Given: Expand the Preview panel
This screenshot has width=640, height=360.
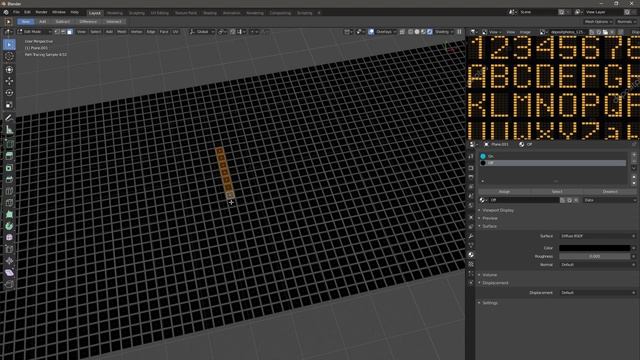Looking at the screenshot, I should 490,218.
